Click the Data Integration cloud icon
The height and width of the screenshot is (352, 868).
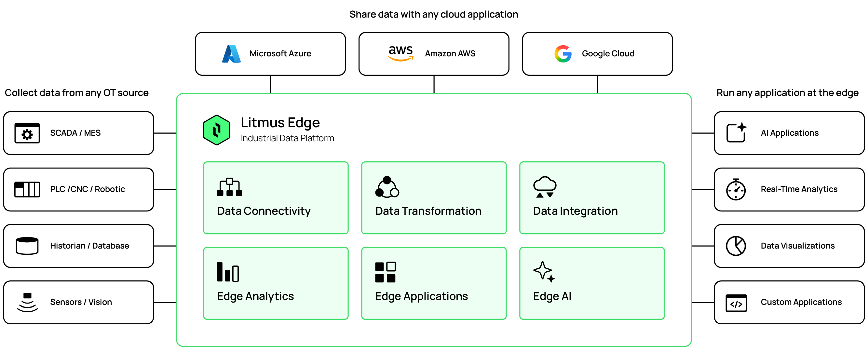click(x=545, y=187)
